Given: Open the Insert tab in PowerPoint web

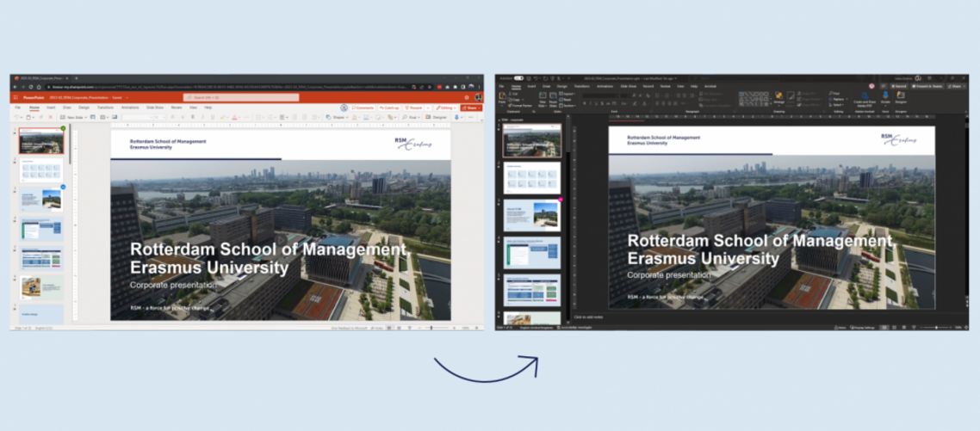Looking at the screenshot, I should [x=52, y=108].
